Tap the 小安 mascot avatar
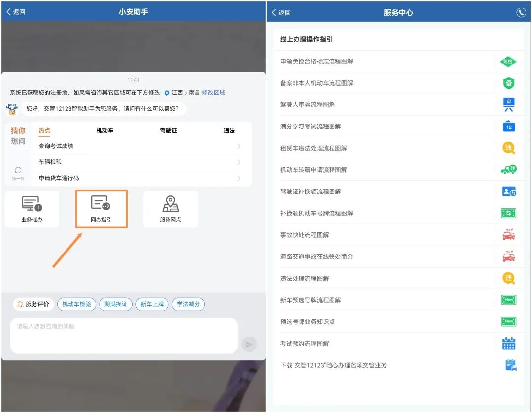532x413 pixels. [x=12, y=109]
